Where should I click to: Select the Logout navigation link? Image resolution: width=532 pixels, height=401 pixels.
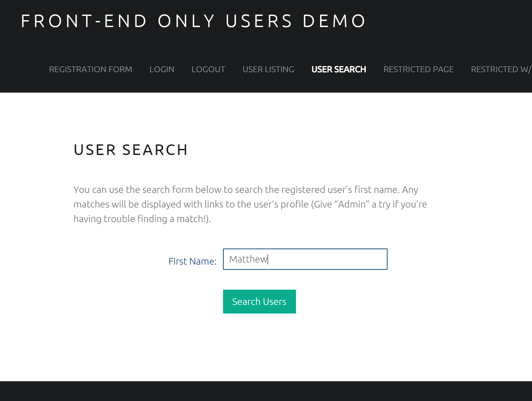208,69
